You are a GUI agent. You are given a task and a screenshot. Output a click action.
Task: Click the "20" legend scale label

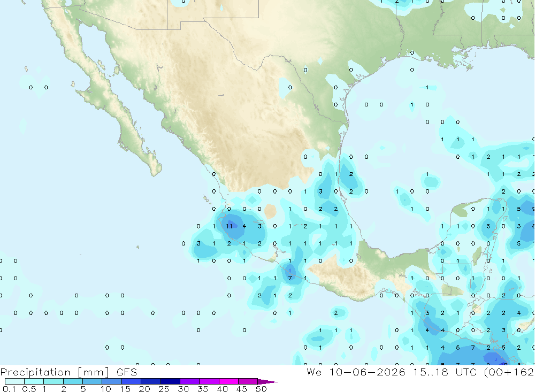pos(144,389)
